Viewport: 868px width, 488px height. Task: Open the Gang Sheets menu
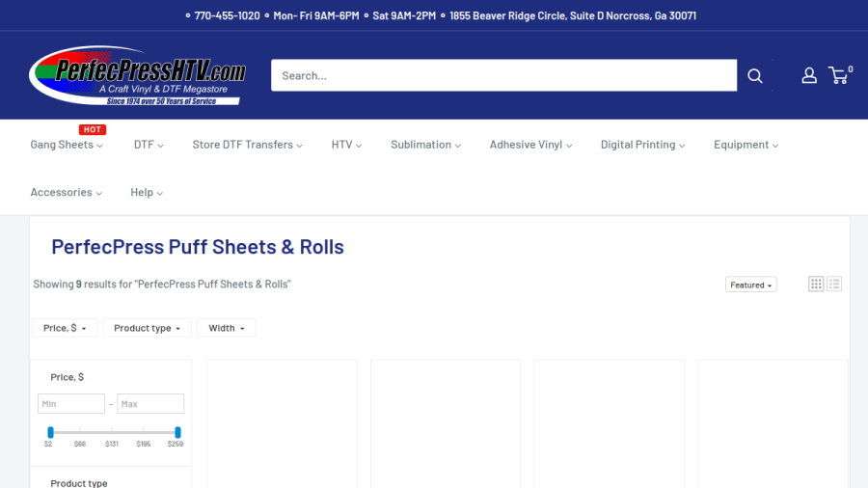pyautogui.click(x=67, y=145)
